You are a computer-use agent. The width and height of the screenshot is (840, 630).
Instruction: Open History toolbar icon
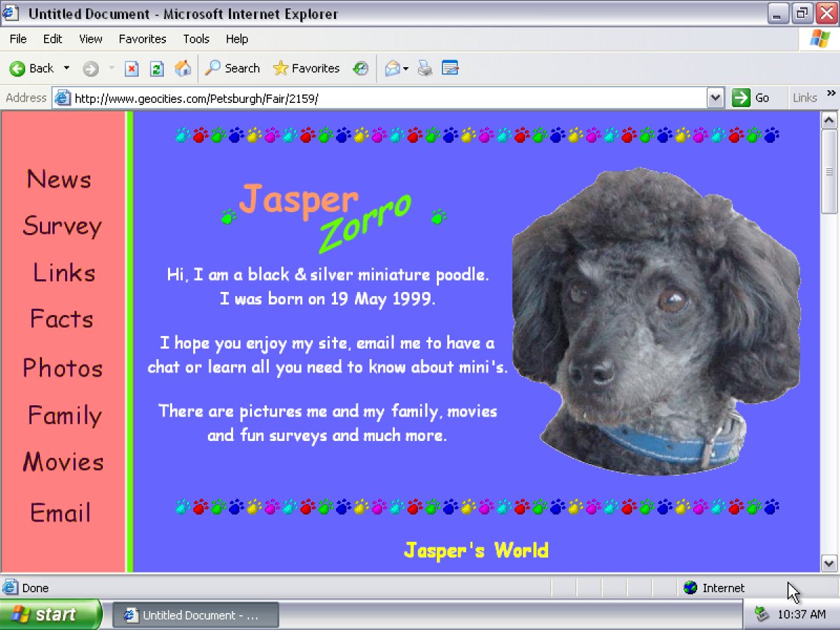(x=360, y=69)
